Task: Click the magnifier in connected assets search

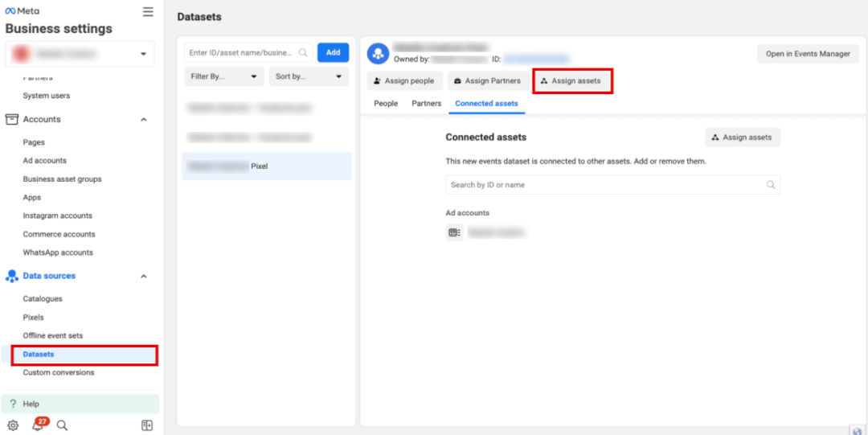Action: point(771,185)
